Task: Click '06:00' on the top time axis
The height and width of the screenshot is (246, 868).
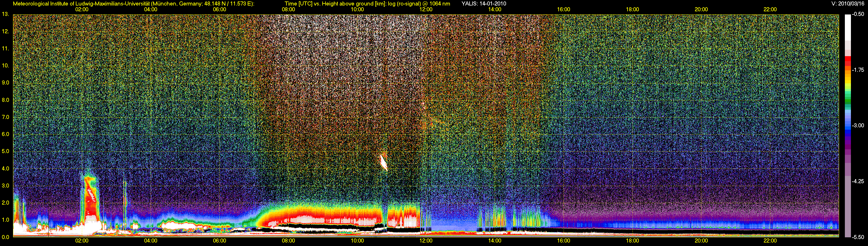Action: tap(219, 10)
